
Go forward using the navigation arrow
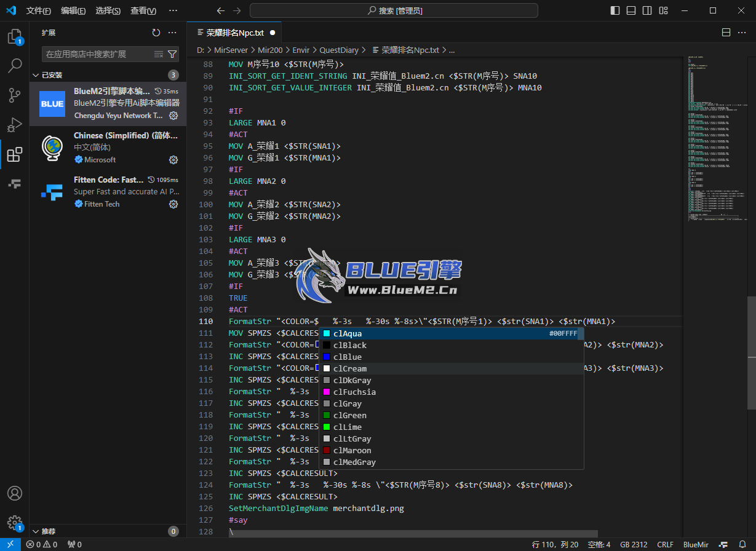click(237, 10)
